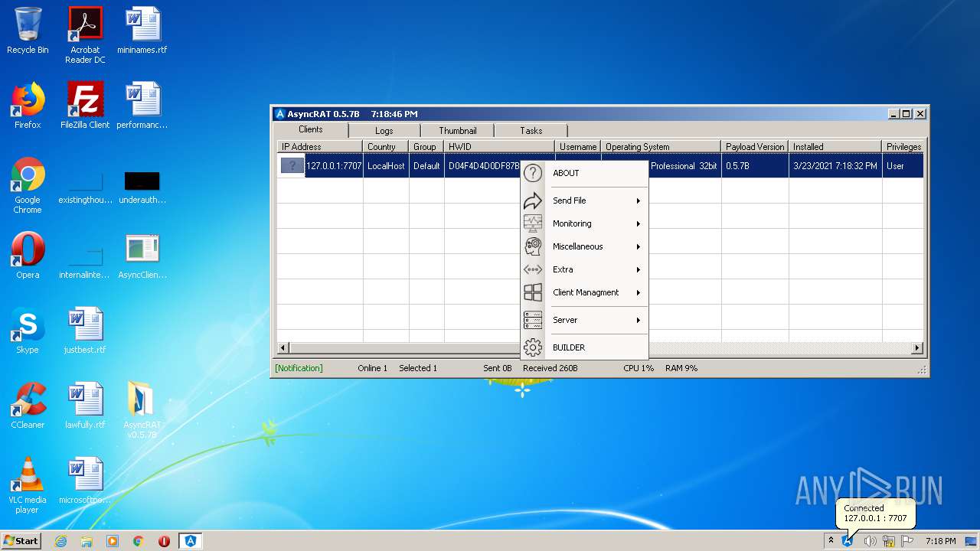
Task: Click AsyncRAT tray icon in notification area
Action: (x=848, y=541)
